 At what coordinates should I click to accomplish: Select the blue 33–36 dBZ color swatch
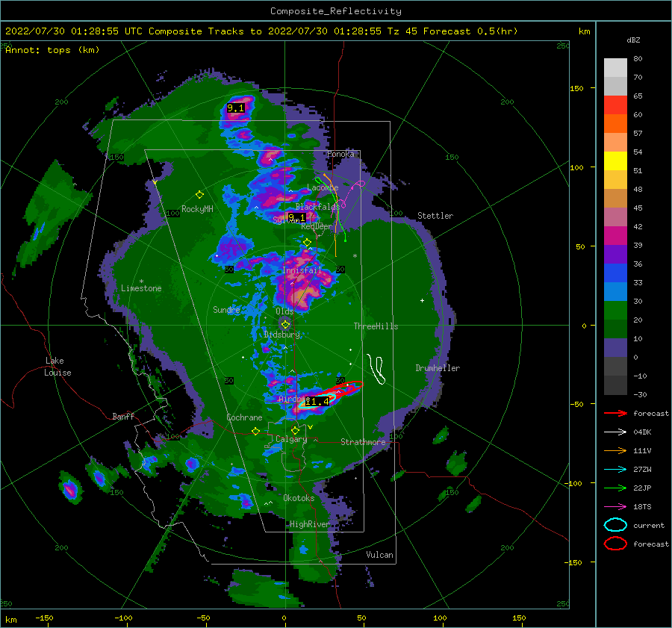(x=615, y=273)
